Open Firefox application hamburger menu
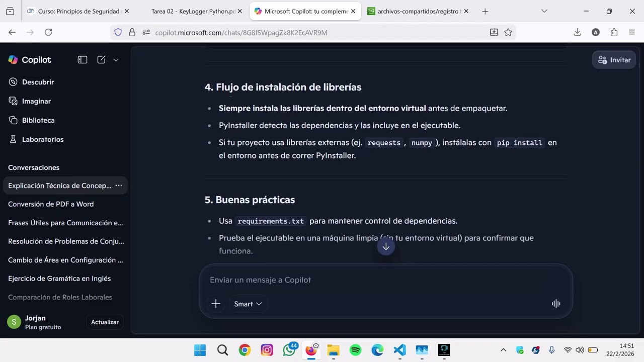Image resolution: width=644 pixels, height=362 pixels. coord(632,32)
